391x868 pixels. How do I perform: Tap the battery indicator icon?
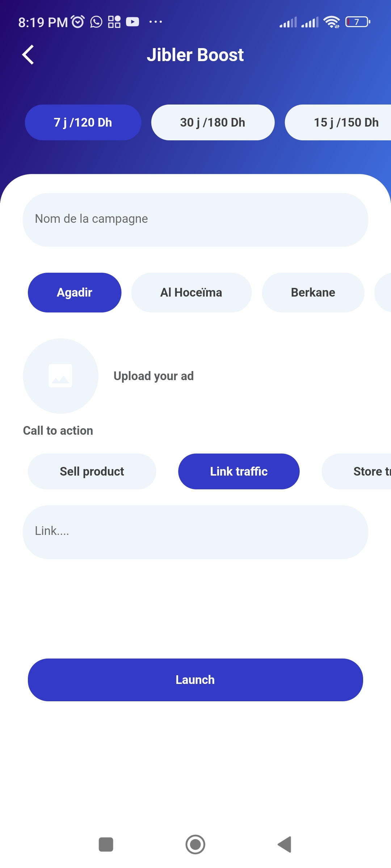[358, 22]
